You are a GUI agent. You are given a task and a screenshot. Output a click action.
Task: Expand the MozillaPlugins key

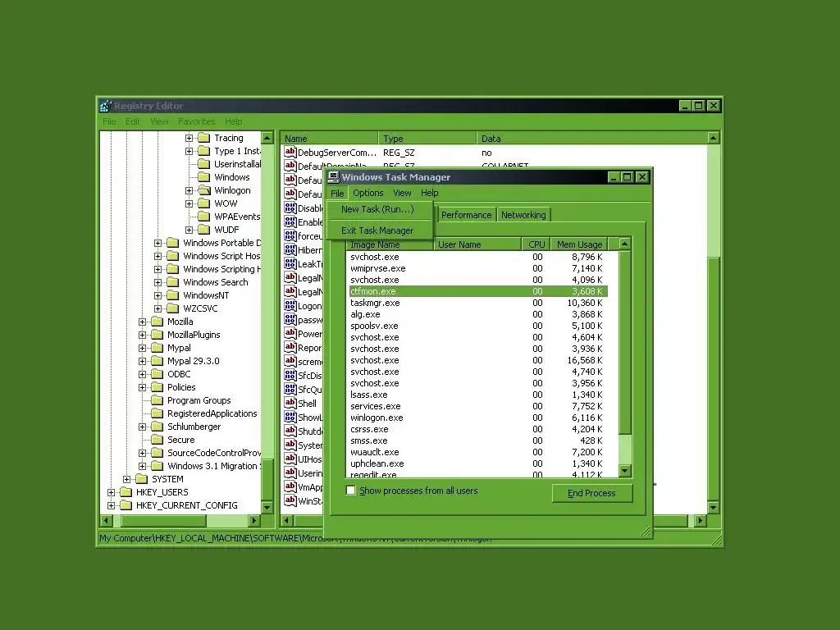click(143, 335)
